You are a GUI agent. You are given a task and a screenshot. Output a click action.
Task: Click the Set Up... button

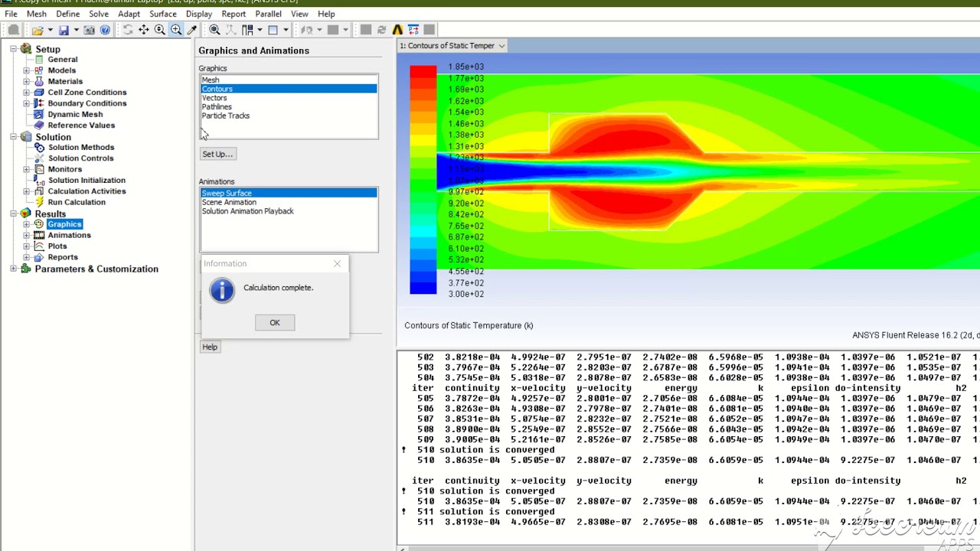tap(217, 154)
